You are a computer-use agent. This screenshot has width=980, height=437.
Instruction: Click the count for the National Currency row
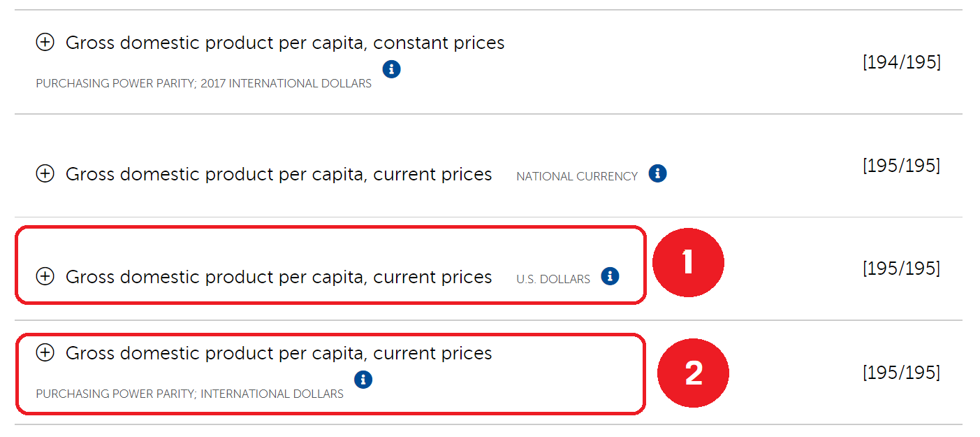click(901, 166)
